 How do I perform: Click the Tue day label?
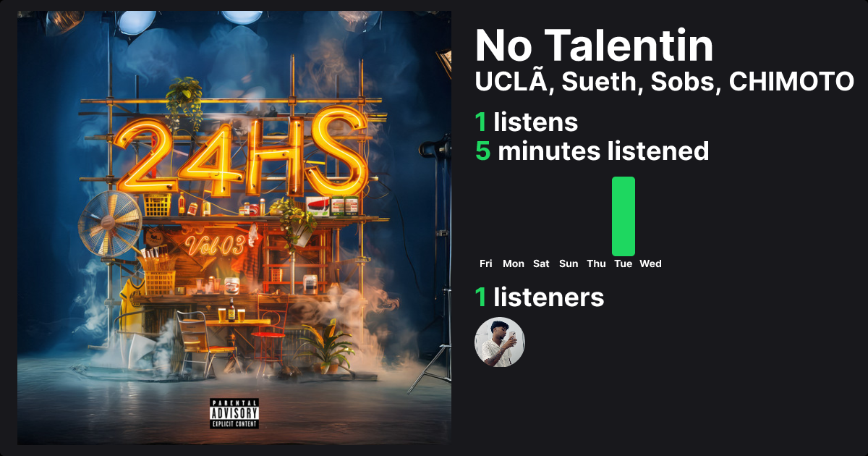(624, 263)
